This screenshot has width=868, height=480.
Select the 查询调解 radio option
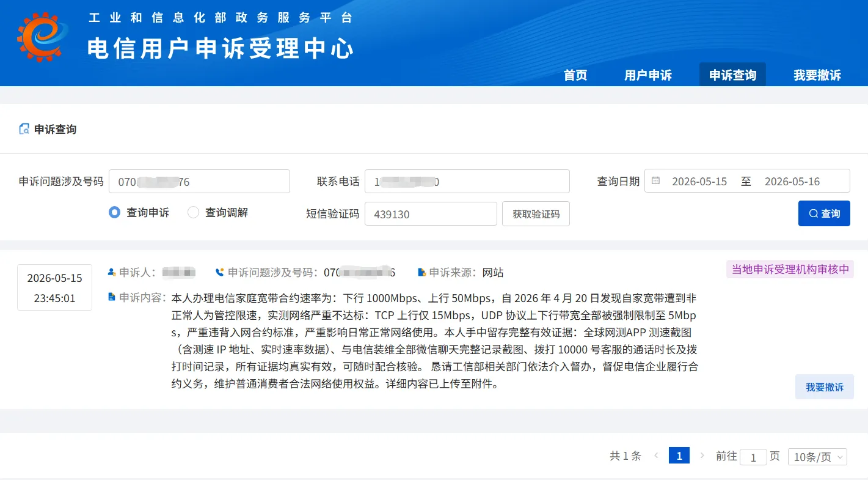pyautogui.click(x=193, y=213)
